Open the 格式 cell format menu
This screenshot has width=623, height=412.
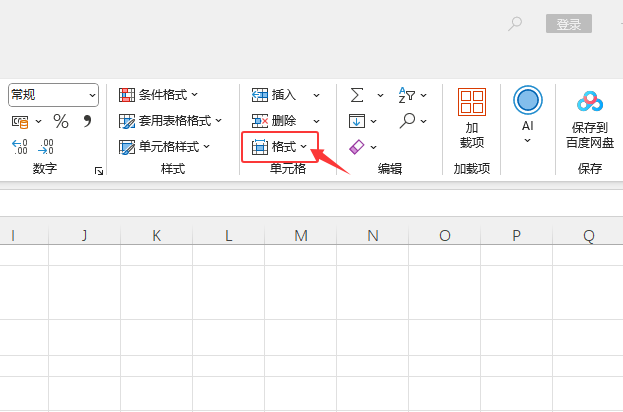(280, 147)
